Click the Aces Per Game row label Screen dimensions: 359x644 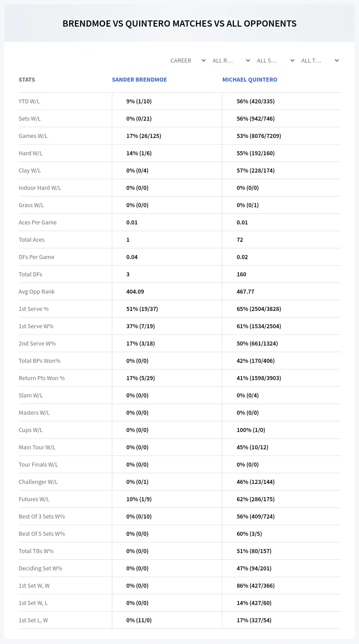point(38,223)
